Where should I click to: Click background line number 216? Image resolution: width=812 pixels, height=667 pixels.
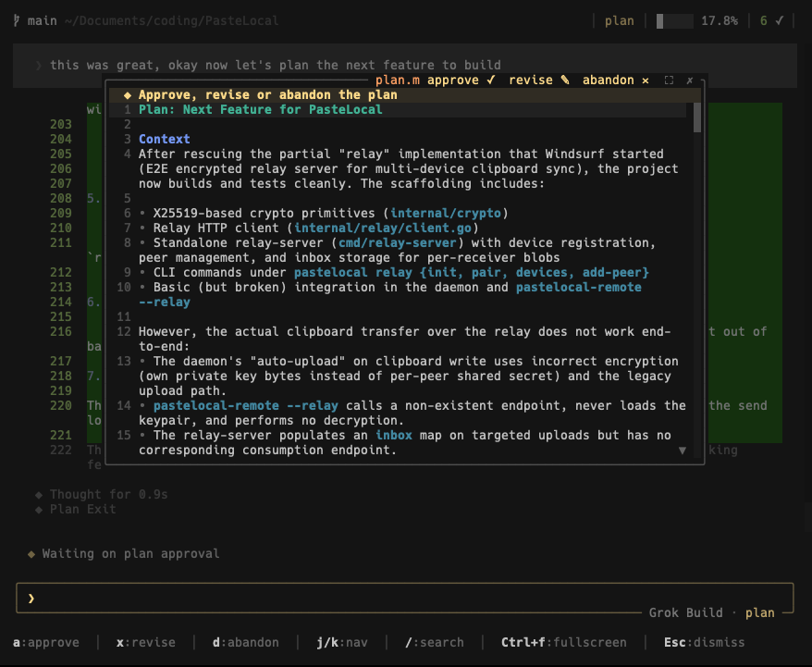pos(61,331)
